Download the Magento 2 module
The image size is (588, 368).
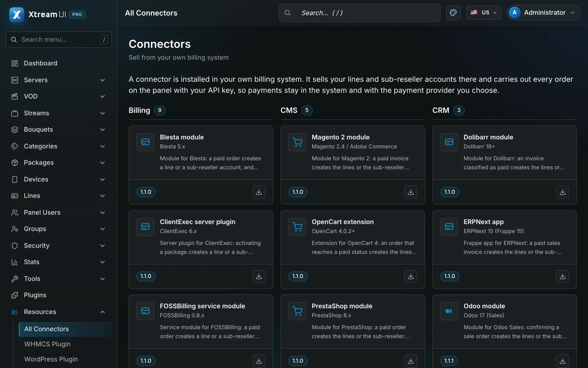(411, 192)
